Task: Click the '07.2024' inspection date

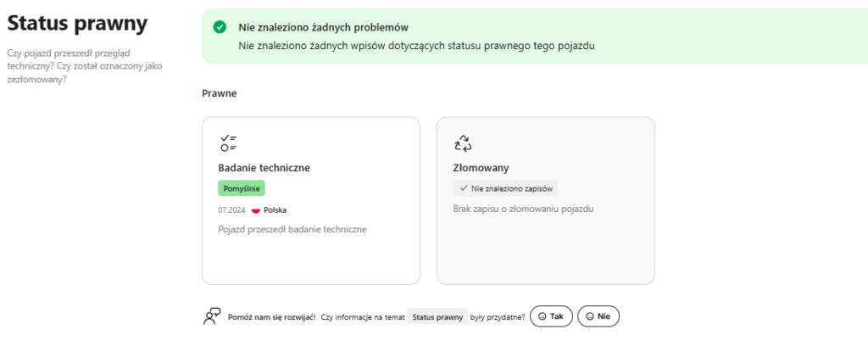Action: (231, 209)
